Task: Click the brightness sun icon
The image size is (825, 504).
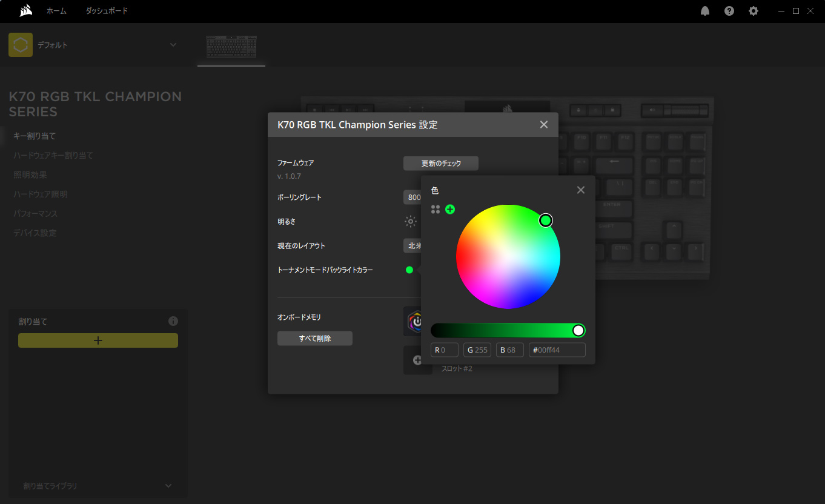Action: 411,222
